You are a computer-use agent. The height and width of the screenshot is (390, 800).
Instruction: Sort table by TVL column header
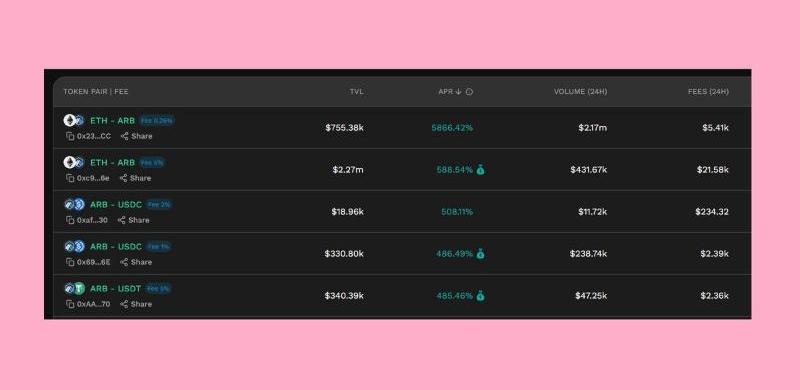(x=357, y=92)
